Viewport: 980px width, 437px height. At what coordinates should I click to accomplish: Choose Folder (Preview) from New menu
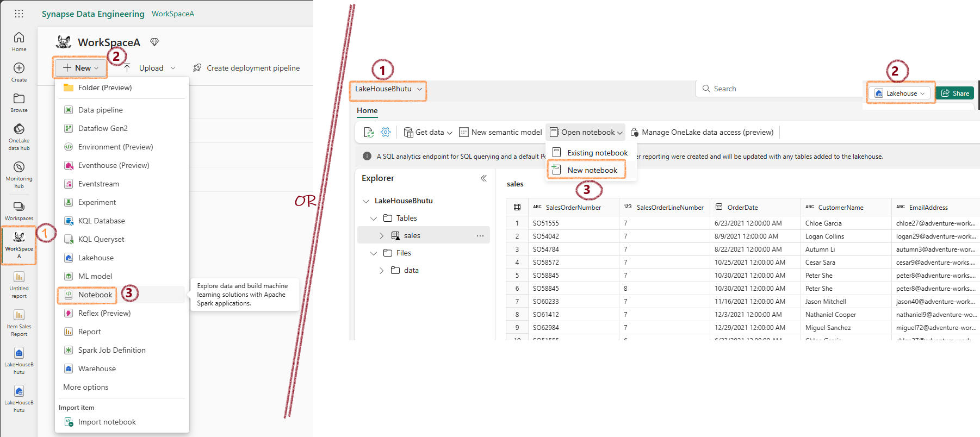pos(122,88)
